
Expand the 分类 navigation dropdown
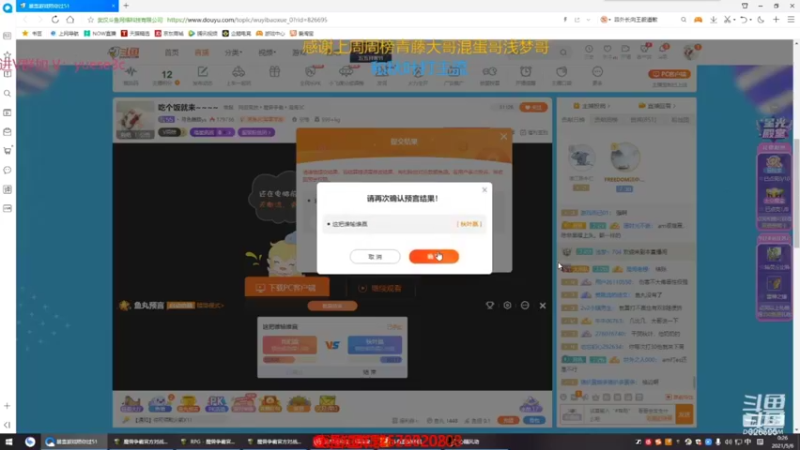pyautogui.click(x=233, y=53)
